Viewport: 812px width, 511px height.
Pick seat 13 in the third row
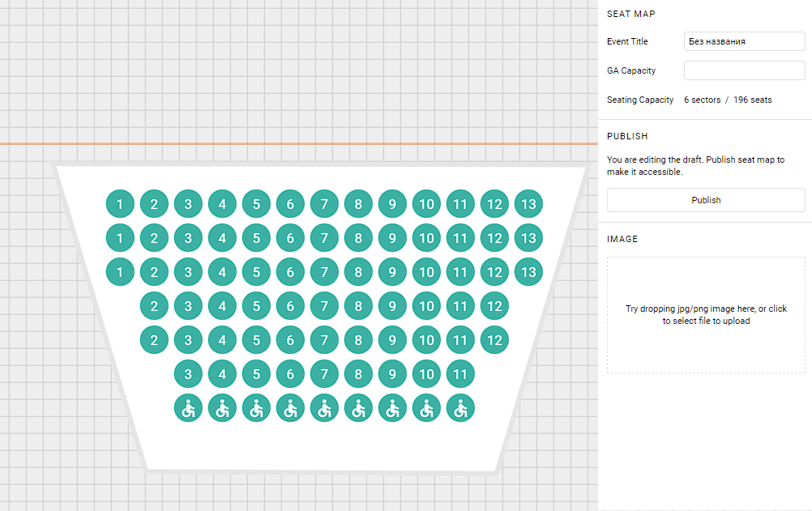[528, 272]
